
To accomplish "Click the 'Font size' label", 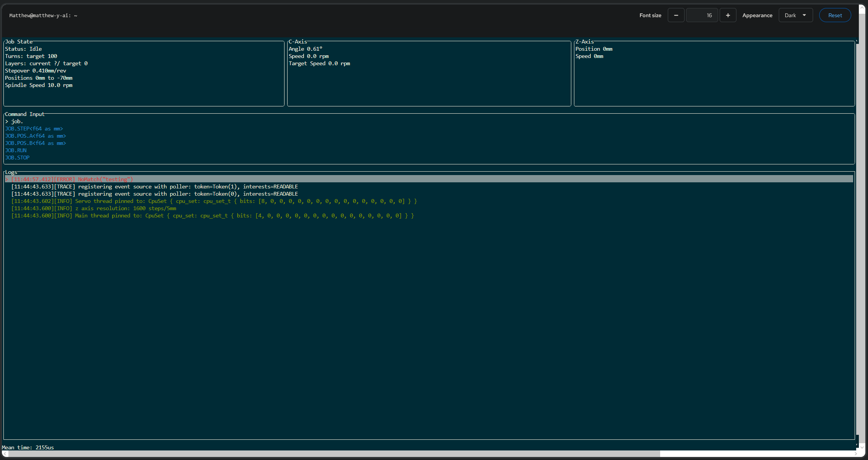I will click(x=650, y=15).
